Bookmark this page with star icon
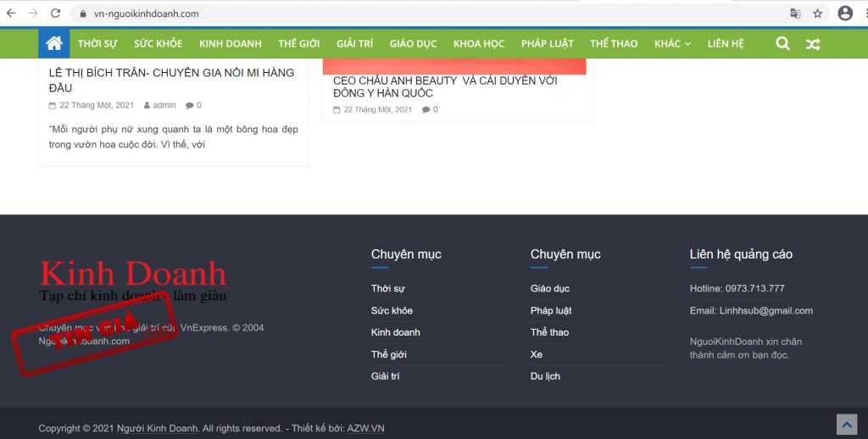Image resolution: width=868 pixels, height=439 pixels. click(x=817, y=14)
